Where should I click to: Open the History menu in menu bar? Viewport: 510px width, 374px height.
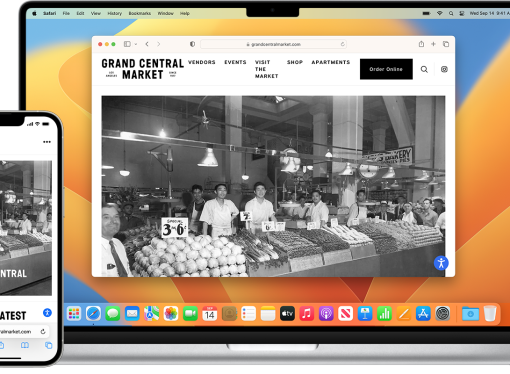[115, 13]
